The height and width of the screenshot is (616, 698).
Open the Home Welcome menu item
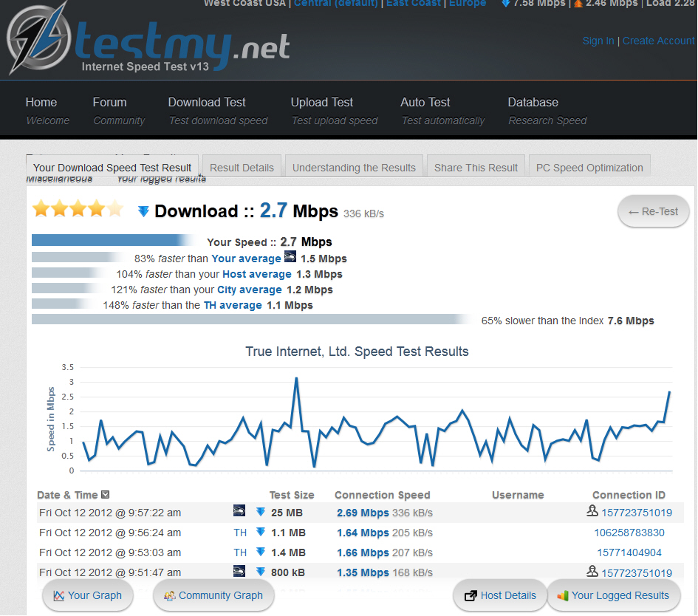coord(47,111)
